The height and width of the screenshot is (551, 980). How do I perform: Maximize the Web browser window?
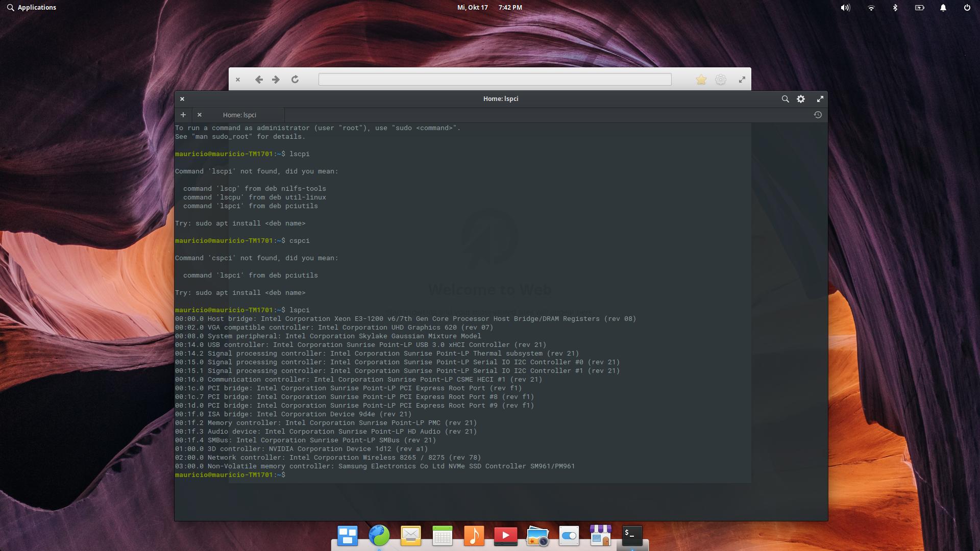pyautogui.click(x=742, y=80)
